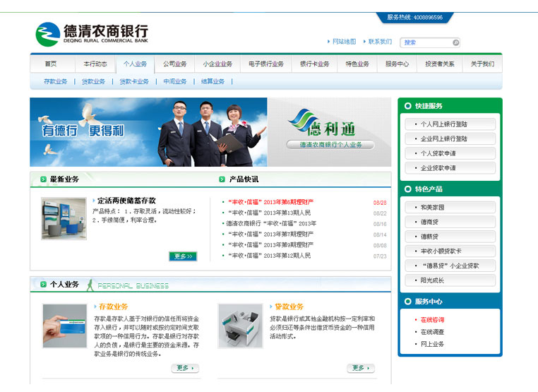Viewport: 538px width, 392px height.
Task: Open the 网站地图 sitemap link
Action: point(344,42)
